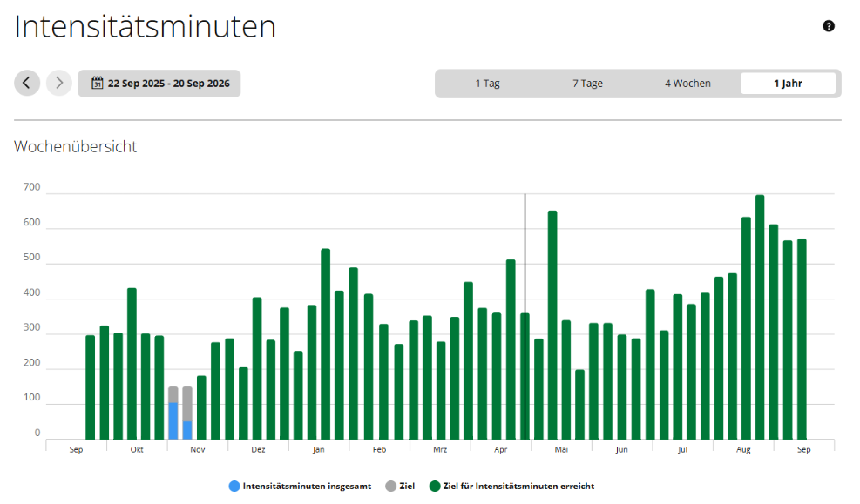Toggle the green Ziel erreicht legend dot
The width and height of the screenshot is (860, 504).
[x=435, y=486]
